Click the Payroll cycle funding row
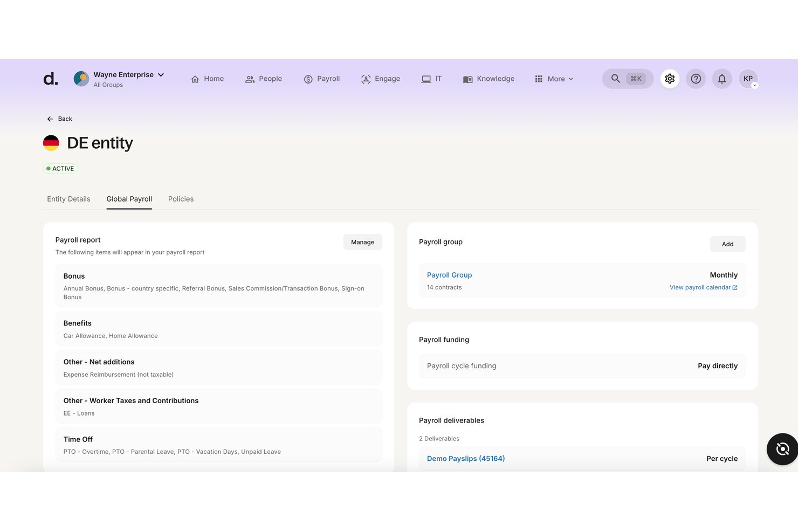798x532 pixels. tap(582, 366)
